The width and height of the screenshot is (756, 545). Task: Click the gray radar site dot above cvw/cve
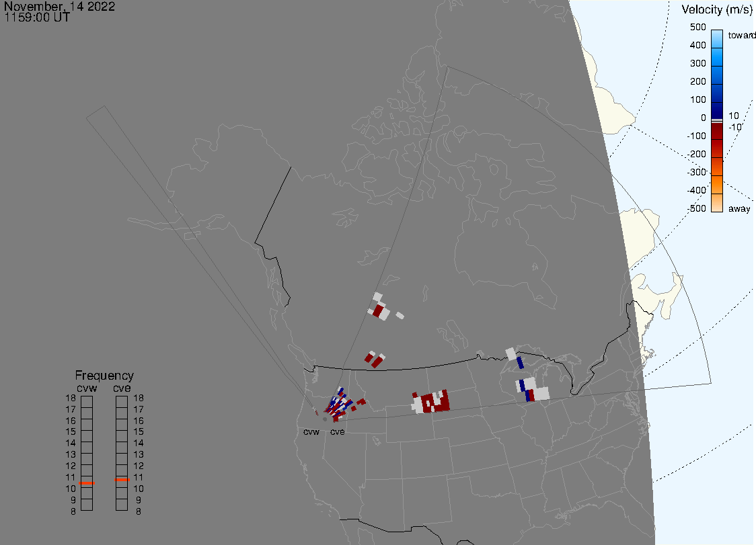pyautogui.click(x=325, y=419)
